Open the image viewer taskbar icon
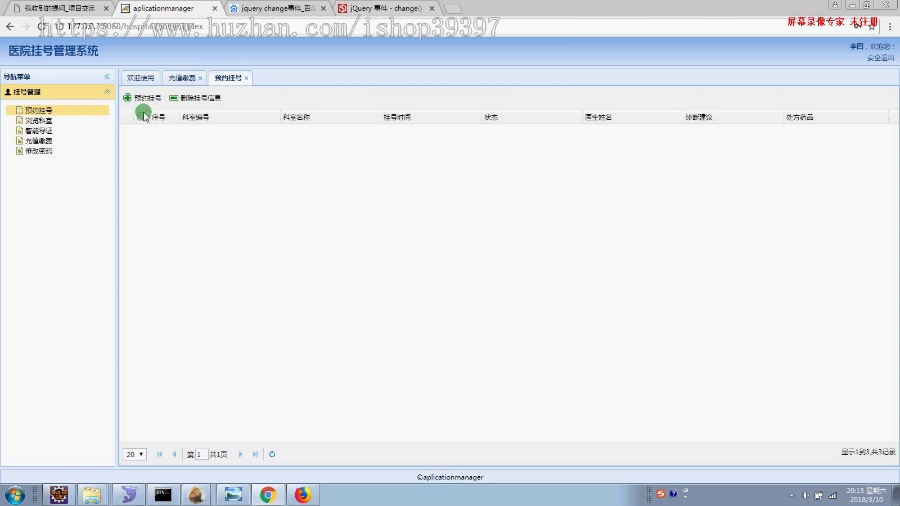Image resolution: width=900 pixels, height=506 pixels. tap(233, 495)
